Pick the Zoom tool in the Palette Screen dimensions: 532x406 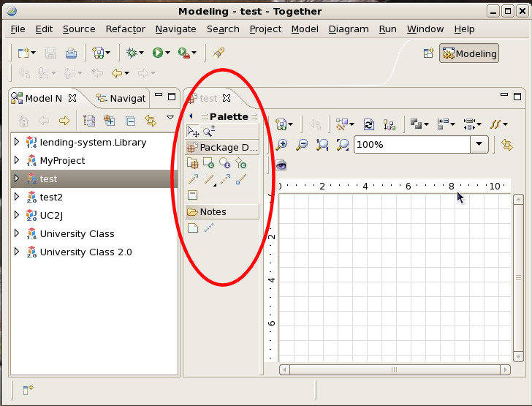(208, 132)
